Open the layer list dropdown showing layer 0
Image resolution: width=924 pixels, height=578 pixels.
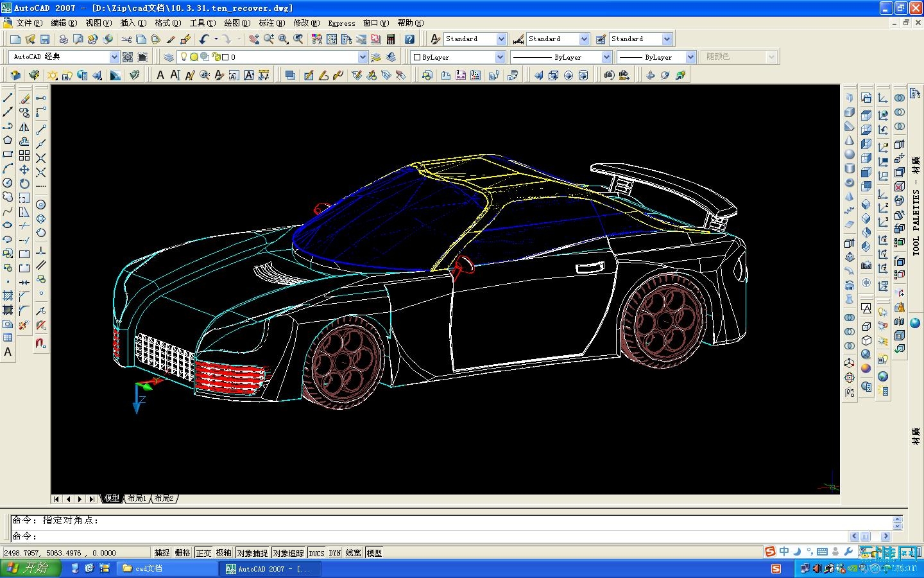click(362, 57)
